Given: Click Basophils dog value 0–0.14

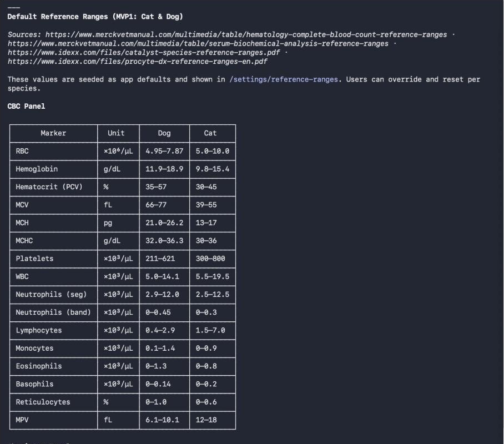Looking at the screenshot, I should pos(158,384).
